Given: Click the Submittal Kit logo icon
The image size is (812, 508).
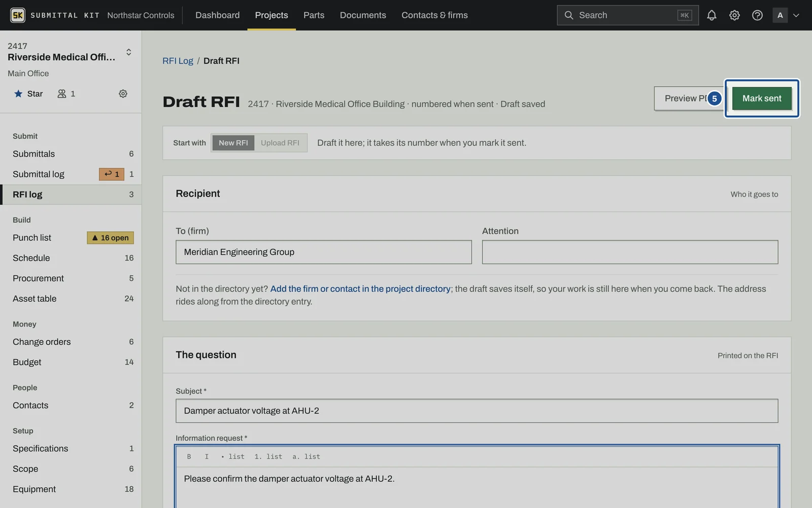Looking at the screenshot, I should click(18, 15).
